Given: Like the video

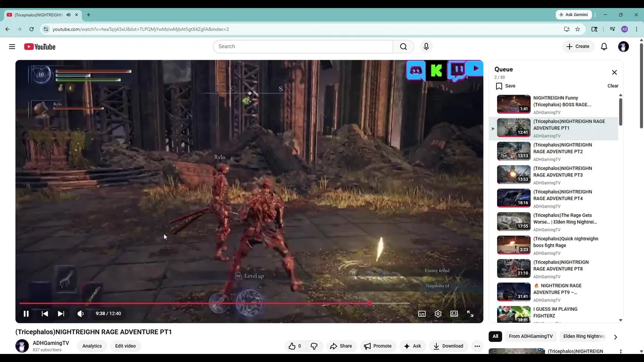Looking at the screenshot, I should [295, 346].
